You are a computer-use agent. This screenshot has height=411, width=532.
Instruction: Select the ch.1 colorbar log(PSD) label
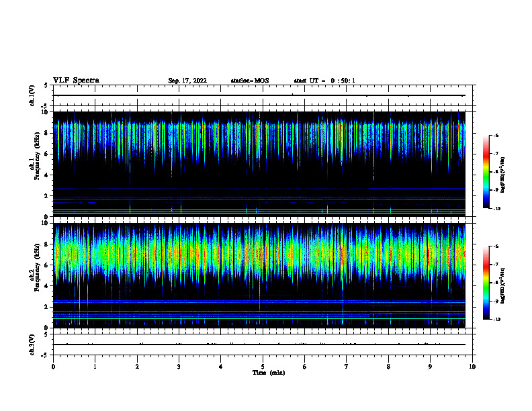click(503, 175)
